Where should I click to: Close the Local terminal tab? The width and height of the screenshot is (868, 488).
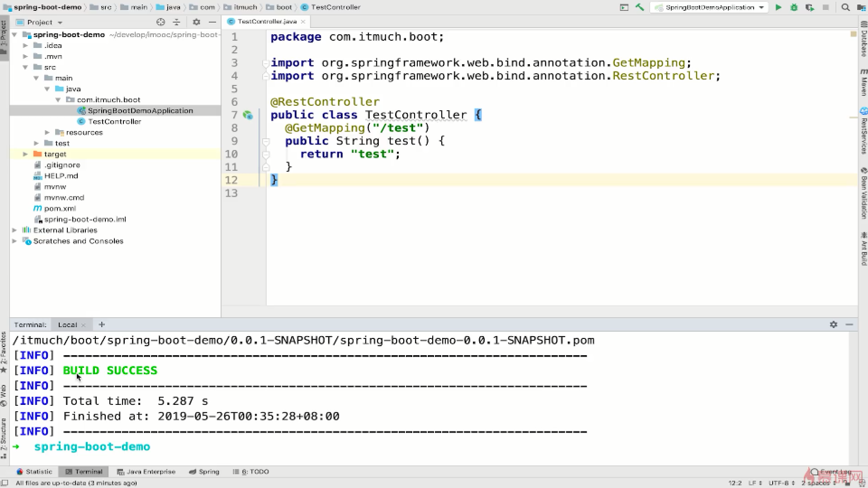coord(83,325)
